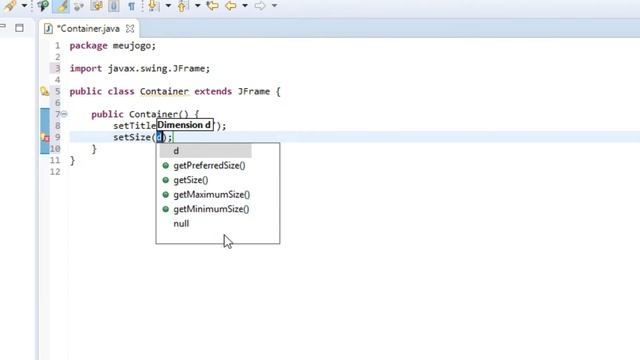Click green method icon beside getMinimumSize()
The image size is (640, 360).
pyautogui.click(x=165, y=209)
